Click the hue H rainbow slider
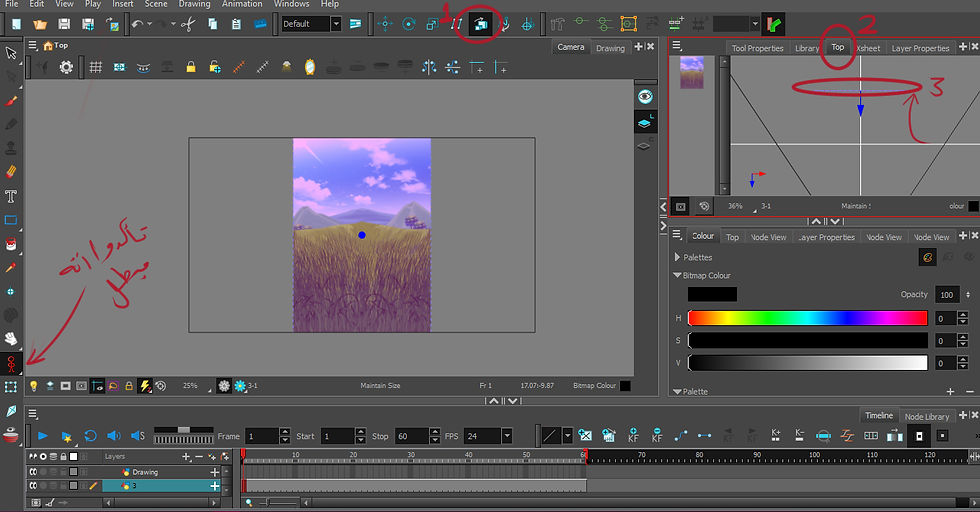Screen dimensions: 980x512 [808, 318]
